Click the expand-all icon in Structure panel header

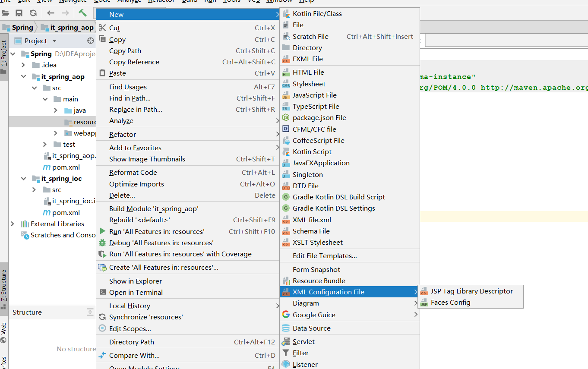pos(90,312)
